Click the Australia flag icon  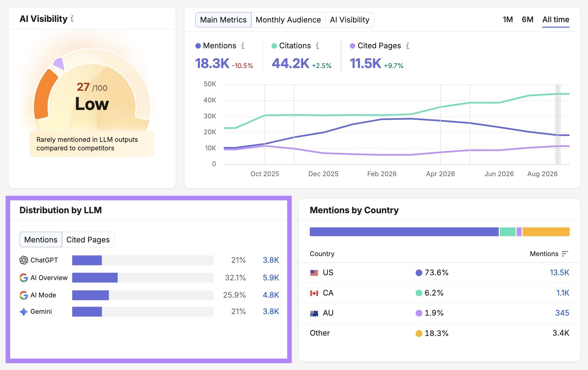point(314,313)
